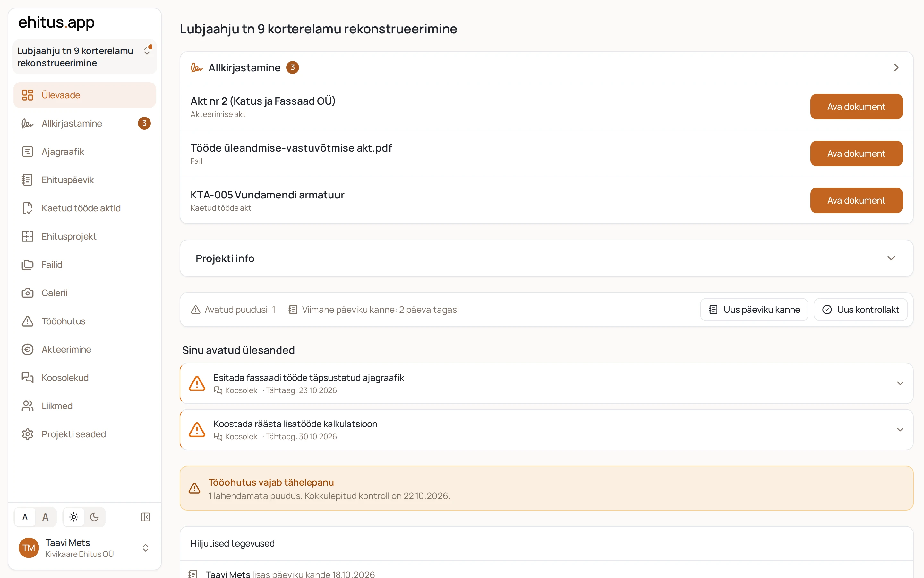Switch to the dark theme moon icon
Screen dimensions: 924x578
pyautogui.click(x=94, y=517)
